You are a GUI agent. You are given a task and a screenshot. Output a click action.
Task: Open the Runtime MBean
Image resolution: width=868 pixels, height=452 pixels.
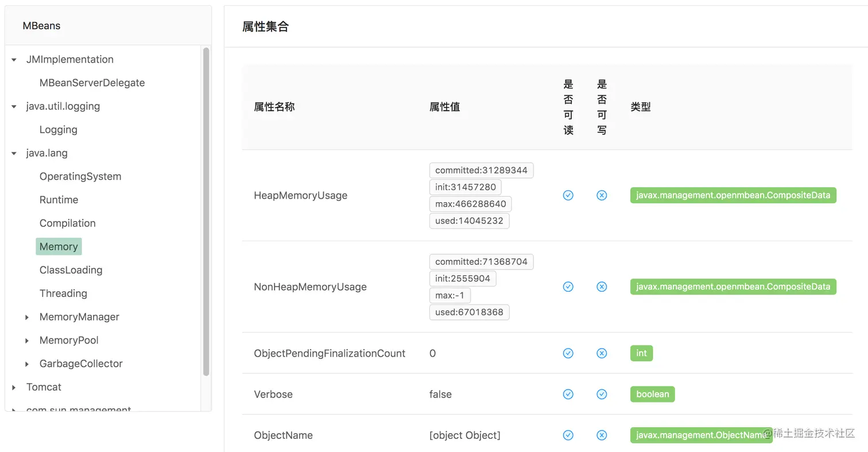coord(59,200)
